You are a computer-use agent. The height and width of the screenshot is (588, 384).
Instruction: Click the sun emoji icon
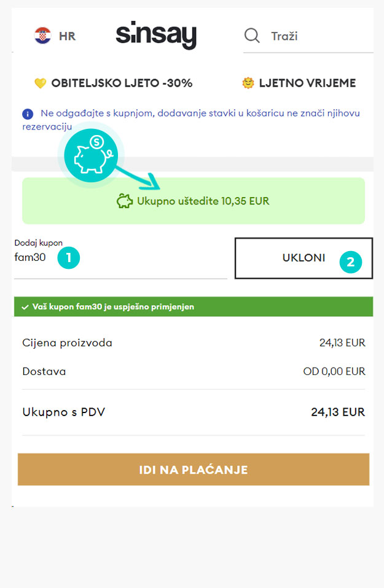pyautogui.click(x=248, y=82)
